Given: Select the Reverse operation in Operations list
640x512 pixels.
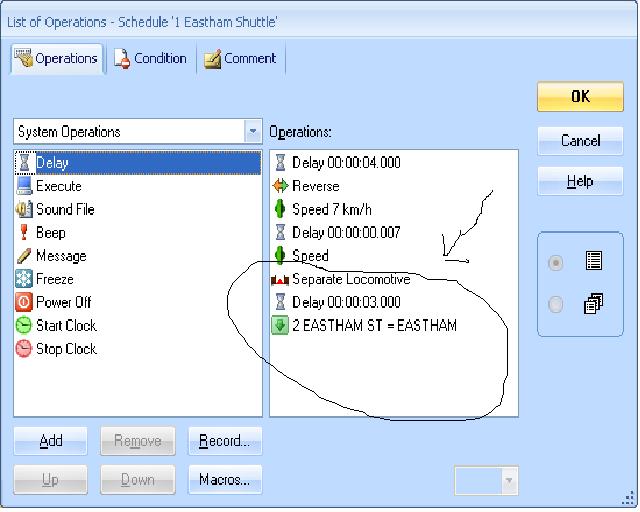Looking at the screenshot, I should [x=314, y=186].
